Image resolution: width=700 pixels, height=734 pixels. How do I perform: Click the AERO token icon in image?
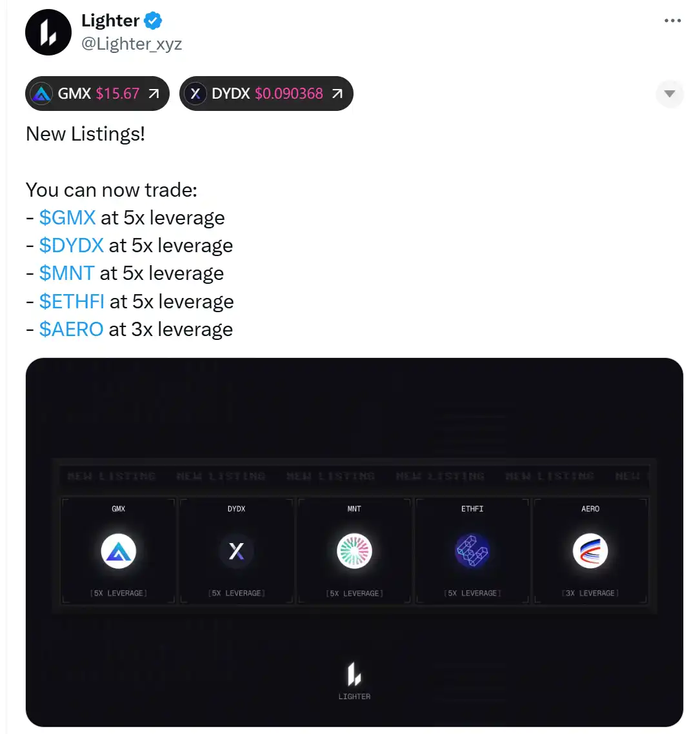click(590, 551)
